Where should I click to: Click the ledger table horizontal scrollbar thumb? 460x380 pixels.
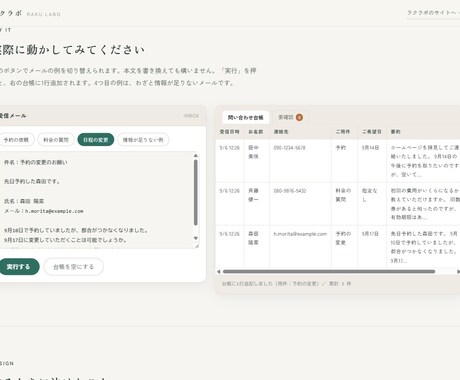click(x=329, y=272)
